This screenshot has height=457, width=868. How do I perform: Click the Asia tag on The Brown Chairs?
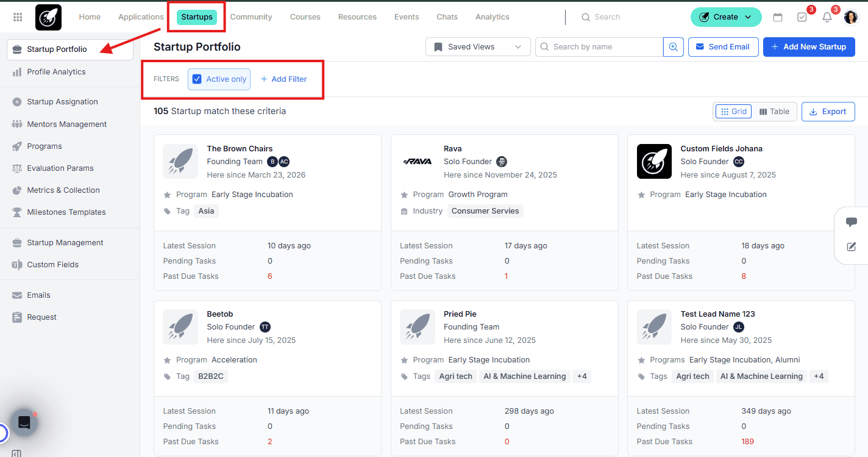[206, 211]
